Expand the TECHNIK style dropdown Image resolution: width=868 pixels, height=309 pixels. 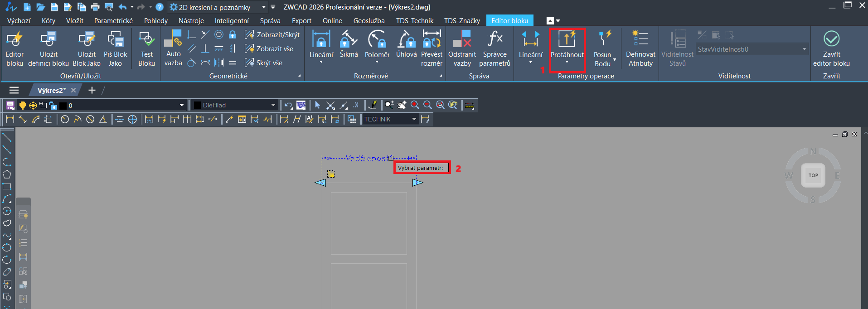tap(414, 119)
